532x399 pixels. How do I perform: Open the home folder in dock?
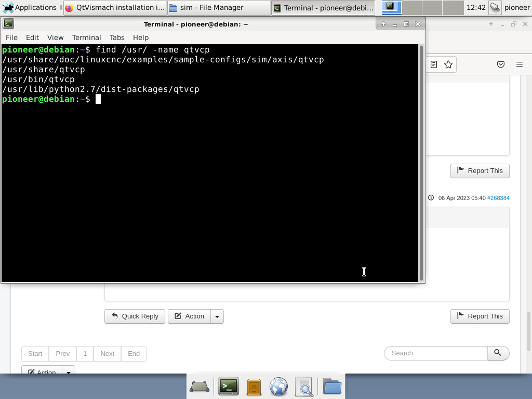(x=332, y=387)
